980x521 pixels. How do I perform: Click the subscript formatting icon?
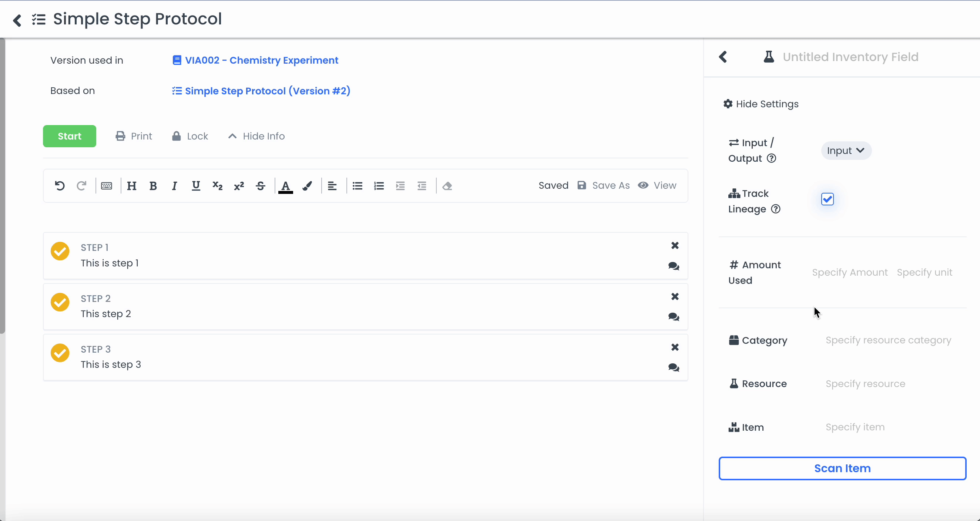click(217, 186)
